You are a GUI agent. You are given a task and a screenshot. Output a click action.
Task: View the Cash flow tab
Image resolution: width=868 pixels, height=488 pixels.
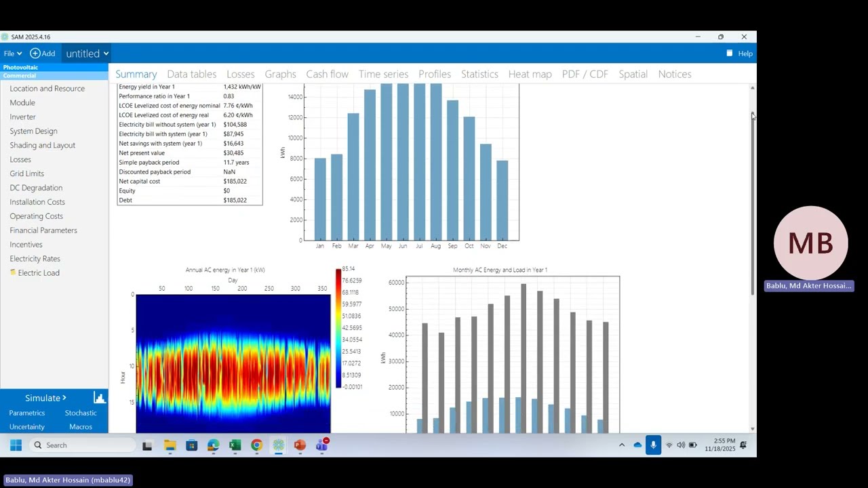pyautogui.click(x=327, y=74)
